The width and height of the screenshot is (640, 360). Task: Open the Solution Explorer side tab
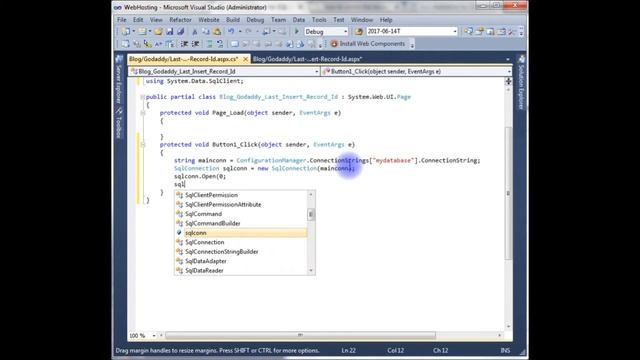point(521,82)
